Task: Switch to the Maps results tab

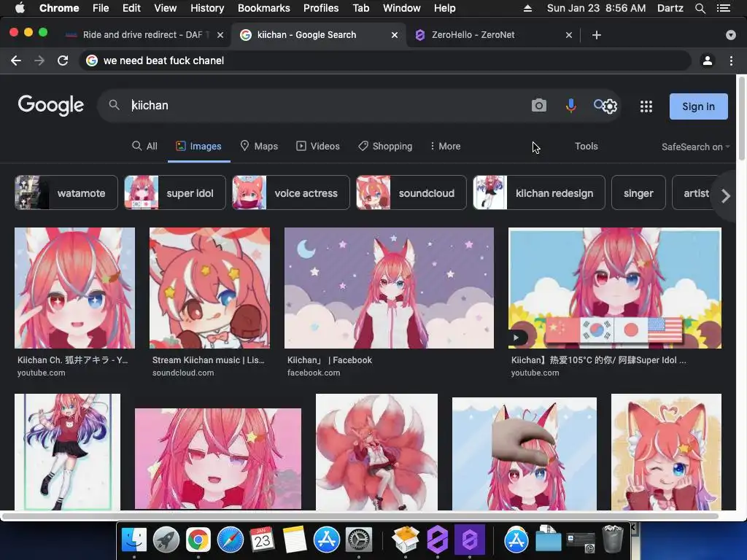Action: [259, 146]
